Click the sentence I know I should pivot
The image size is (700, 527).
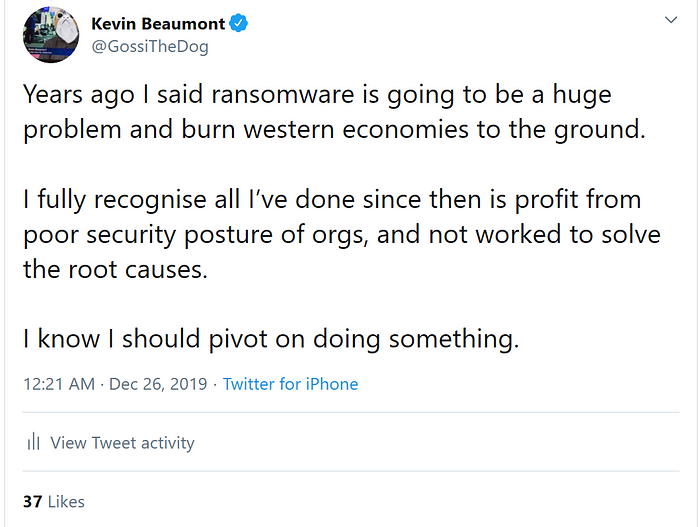pos(271,339)
